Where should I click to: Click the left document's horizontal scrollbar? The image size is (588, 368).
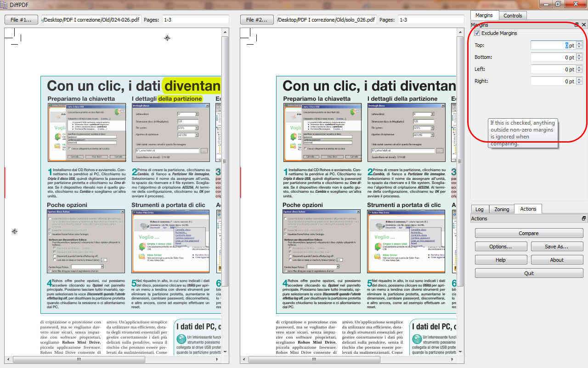click(x=78, y=359)
